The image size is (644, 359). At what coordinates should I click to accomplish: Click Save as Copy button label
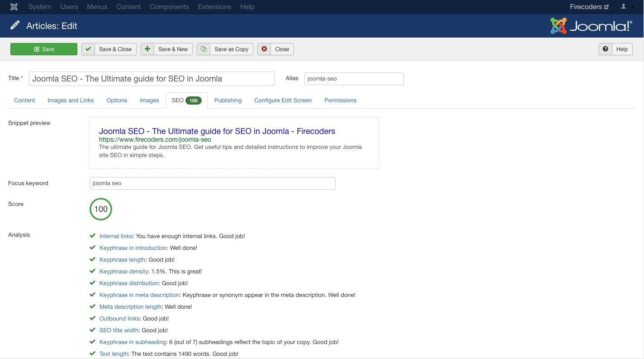[232, 49]
